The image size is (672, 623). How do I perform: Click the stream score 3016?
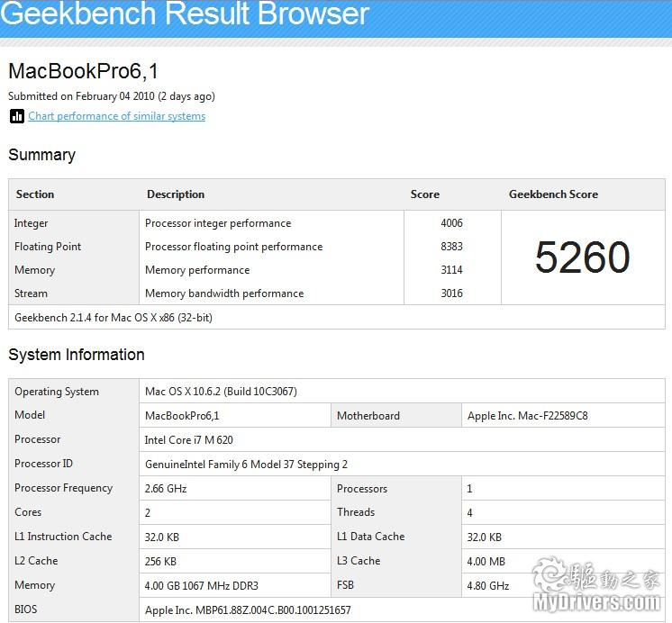[x=451, y=293]
